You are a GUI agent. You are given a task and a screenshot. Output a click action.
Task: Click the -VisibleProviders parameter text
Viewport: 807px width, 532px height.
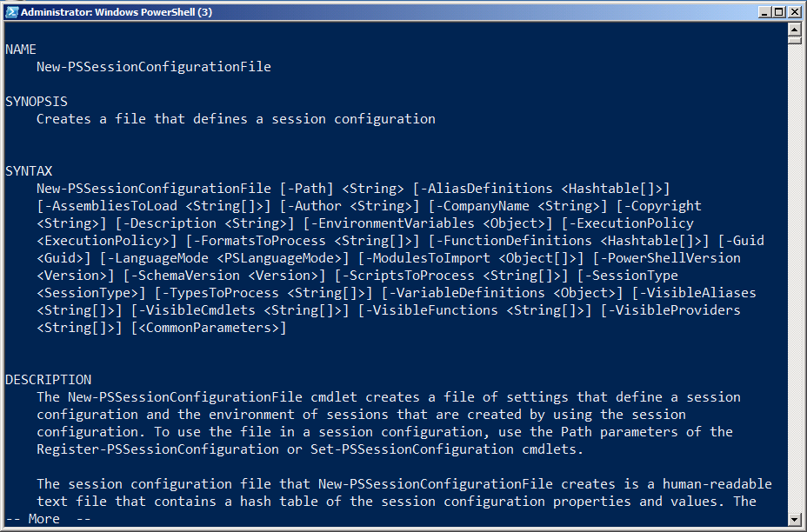tap(675, 310)
